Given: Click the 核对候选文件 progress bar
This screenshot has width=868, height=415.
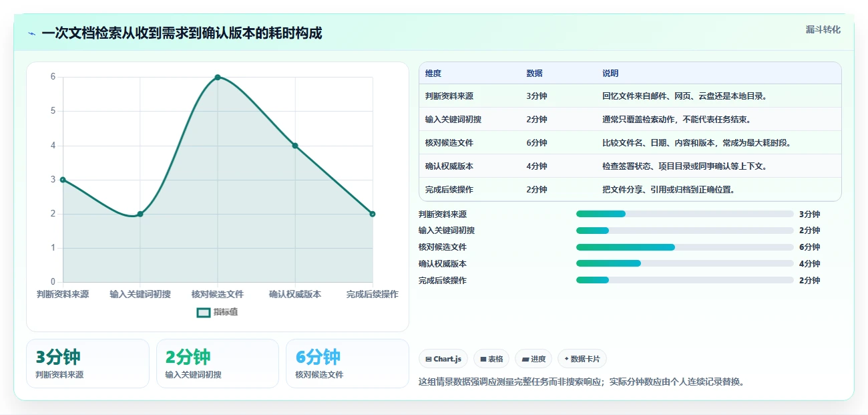Looking at the screenshot, I should pyautogui.click(x=684, y=247).
